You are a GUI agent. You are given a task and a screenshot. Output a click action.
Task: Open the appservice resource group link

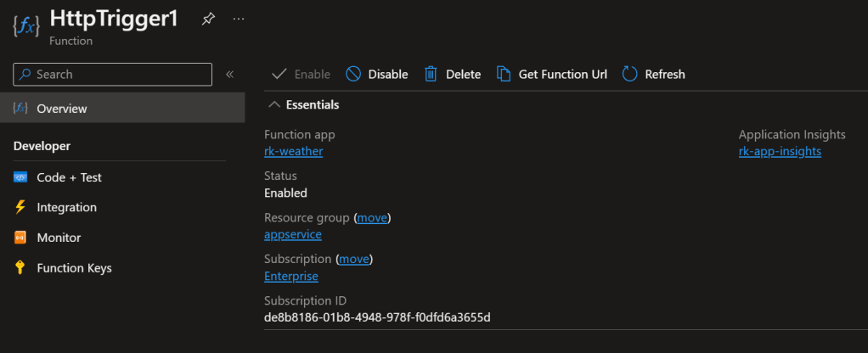293,234
